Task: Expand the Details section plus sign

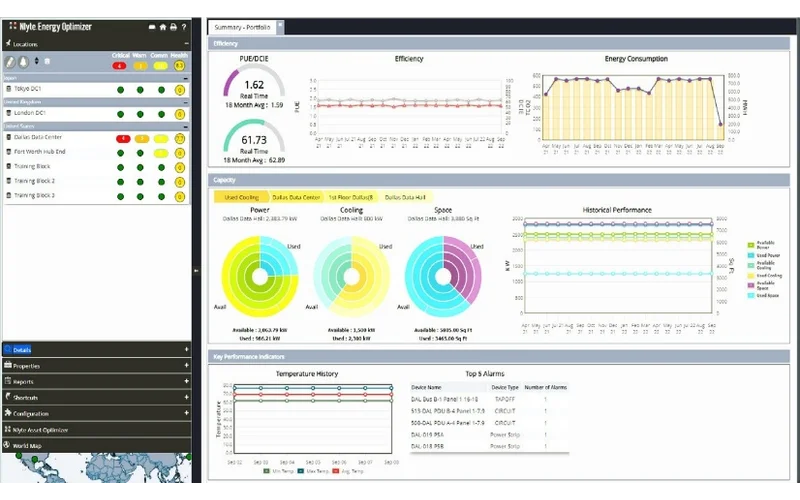Action: tap(186, 349)
